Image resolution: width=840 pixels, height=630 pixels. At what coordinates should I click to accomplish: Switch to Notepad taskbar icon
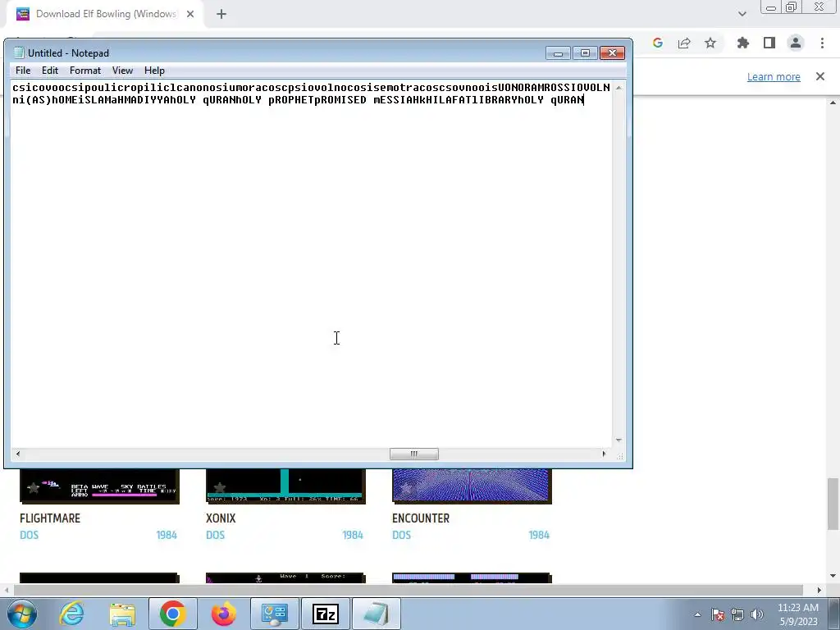(376, 614)
